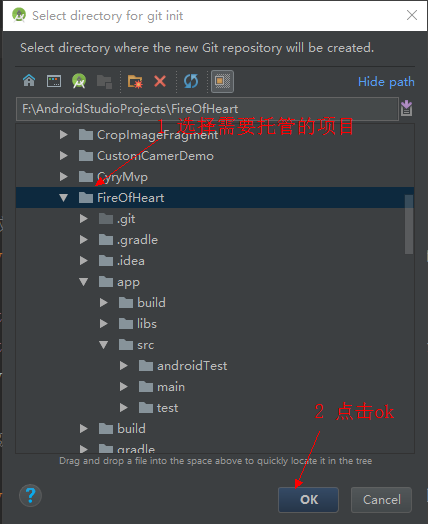428x524 pixels.
Task: Toggle show hidden files and directories
Action: pos(222,81)
